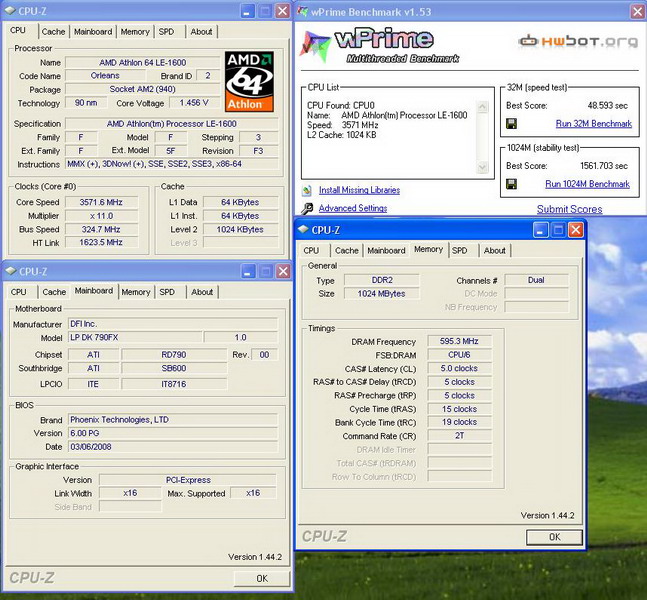Open About tab in Mainboard CPU-Z window
Viewport: 647px width, 600px height.
(x=202, y=292)
